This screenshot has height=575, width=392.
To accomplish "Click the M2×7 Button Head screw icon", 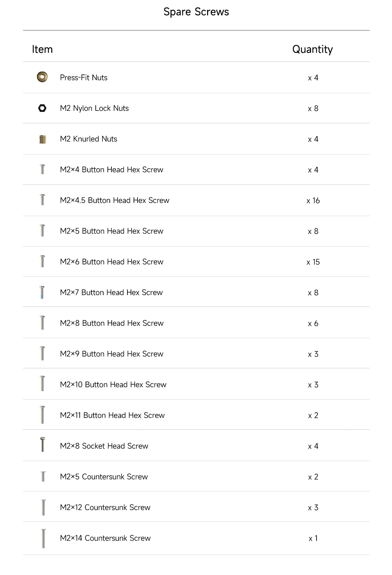I will click(x=42, y=292).
